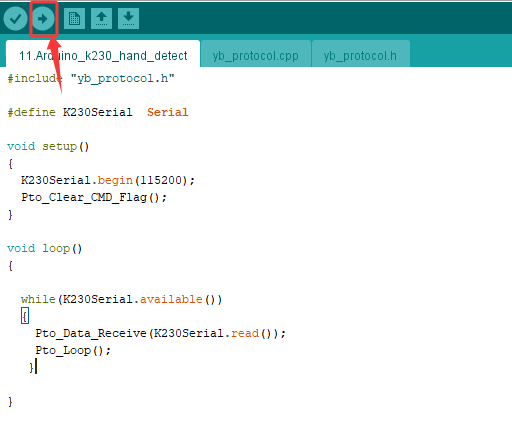
Task: Click the 115200 baud rate value
Action: pyautogui.click(x=161, y=180)
